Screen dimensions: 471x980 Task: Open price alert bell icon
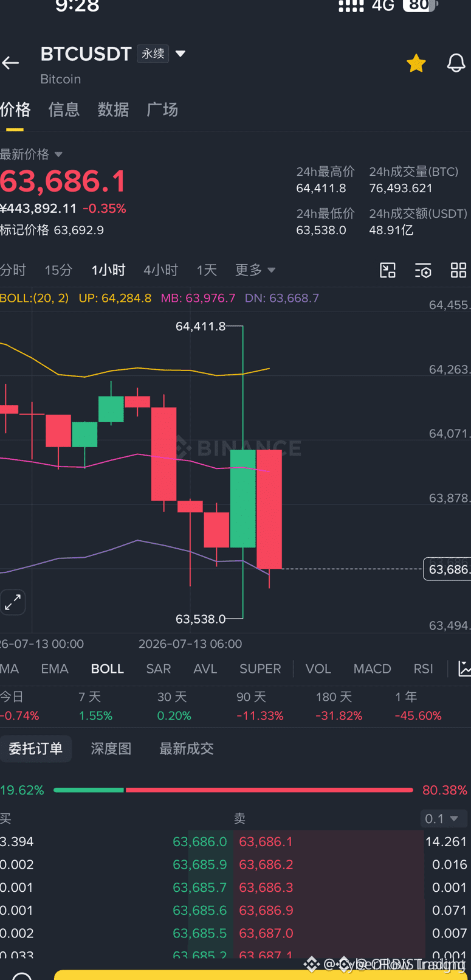click(456, 63)
